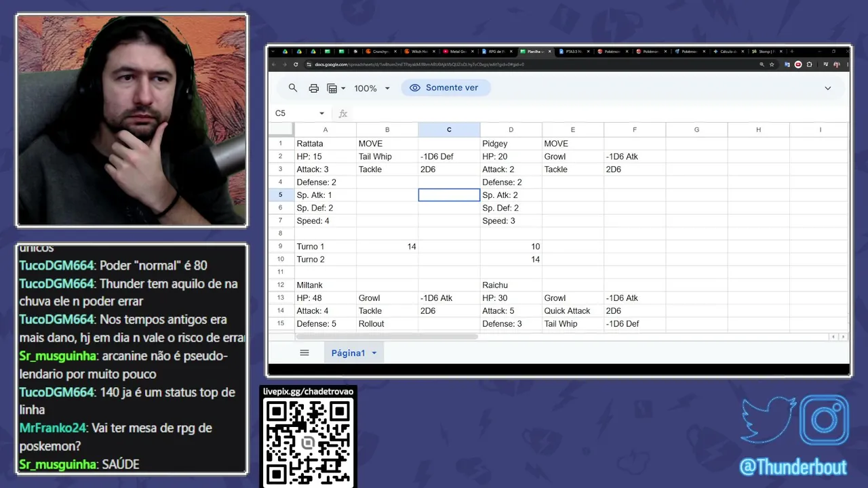The width and height of the screenshot is (868, 488).
Task: Select row 12 header
Action: pos(281,285)
